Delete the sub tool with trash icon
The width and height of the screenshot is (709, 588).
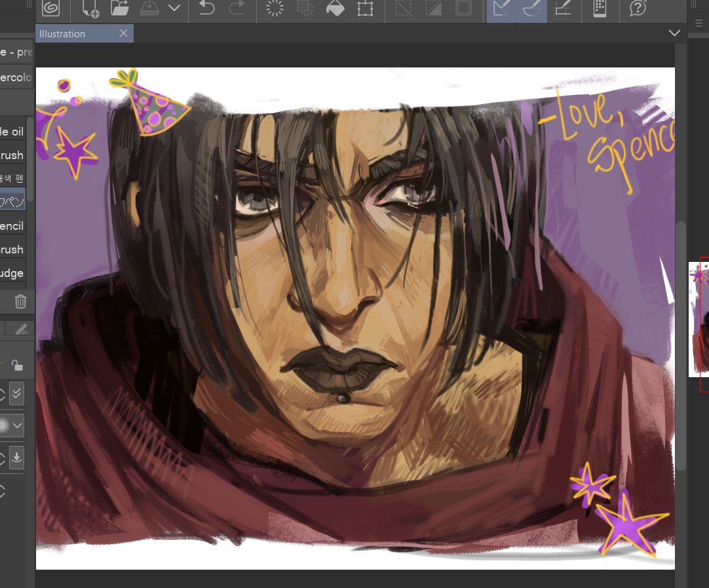[x=20, y=301]
